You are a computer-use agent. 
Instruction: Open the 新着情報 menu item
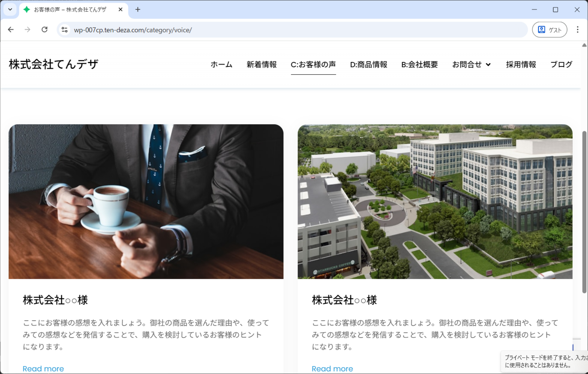pos(262,65)
